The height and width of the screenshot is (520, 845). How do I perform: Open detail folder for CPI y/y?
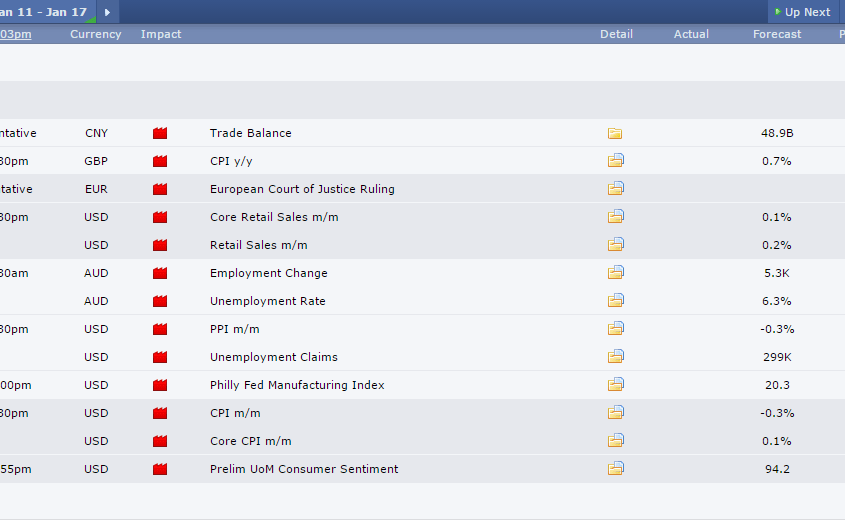click(x=615, y=161)
